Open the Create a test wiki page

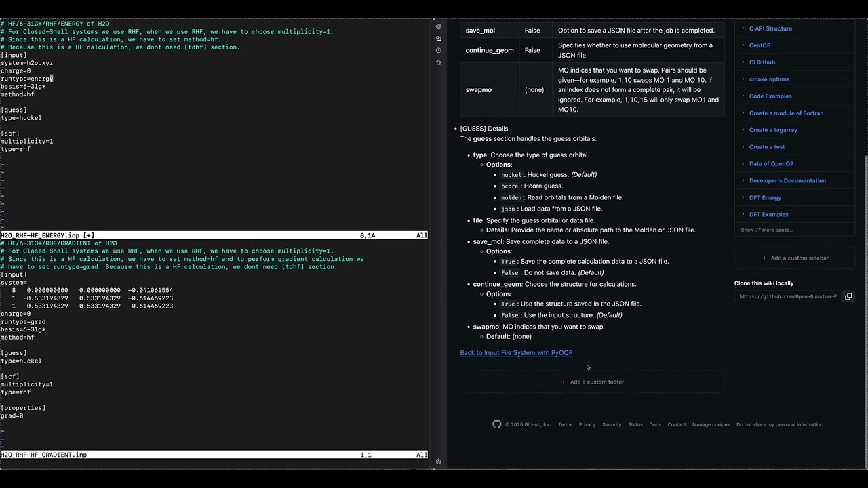click(767, 147)
